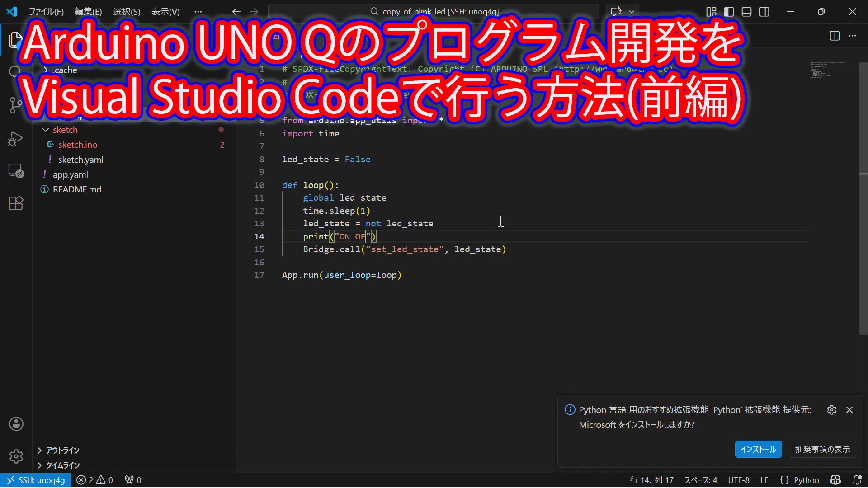868x488 pixels.
Task: Click the 'time.sleep(1)' code line
Action: (x=337, y=211)
